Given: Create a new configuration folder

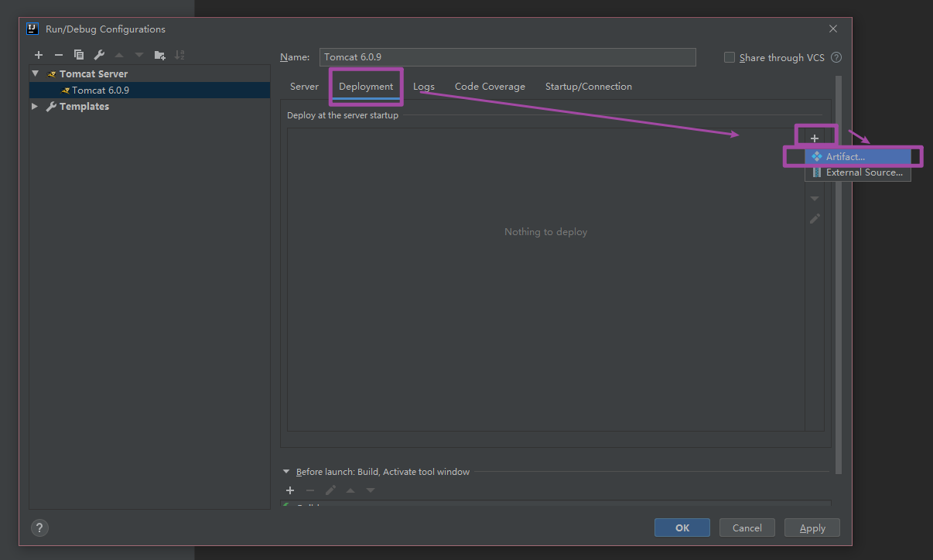Looking at the screenshot, I should [x=159, y=55].
